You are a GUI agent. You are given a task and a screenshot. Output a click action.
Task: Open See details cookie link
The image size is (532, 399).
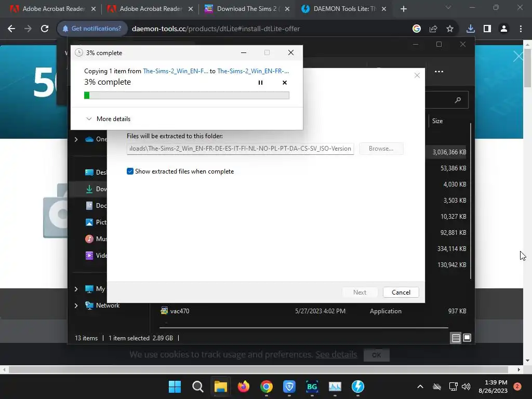pyautogui.click(x=336, y=354)
